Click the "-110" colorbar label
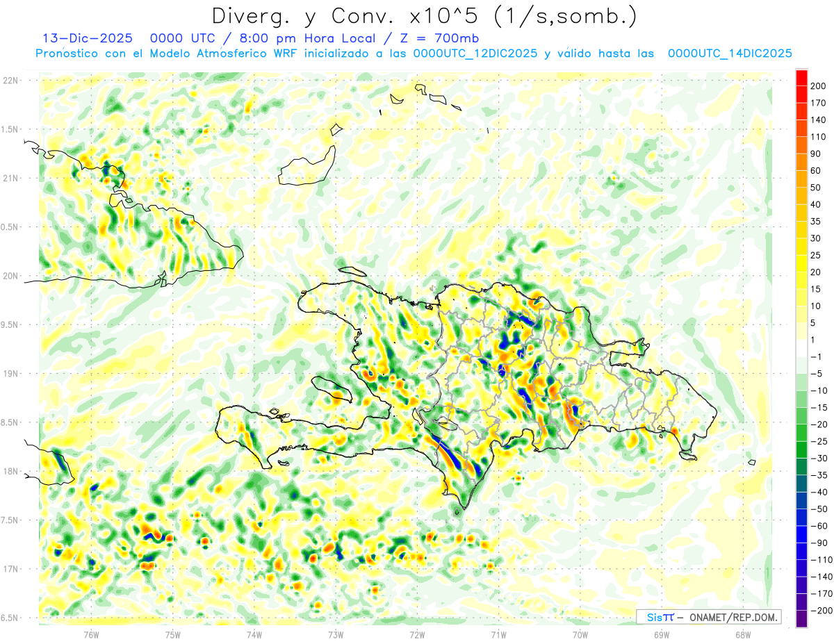834x644 pixels. point(822,559)
